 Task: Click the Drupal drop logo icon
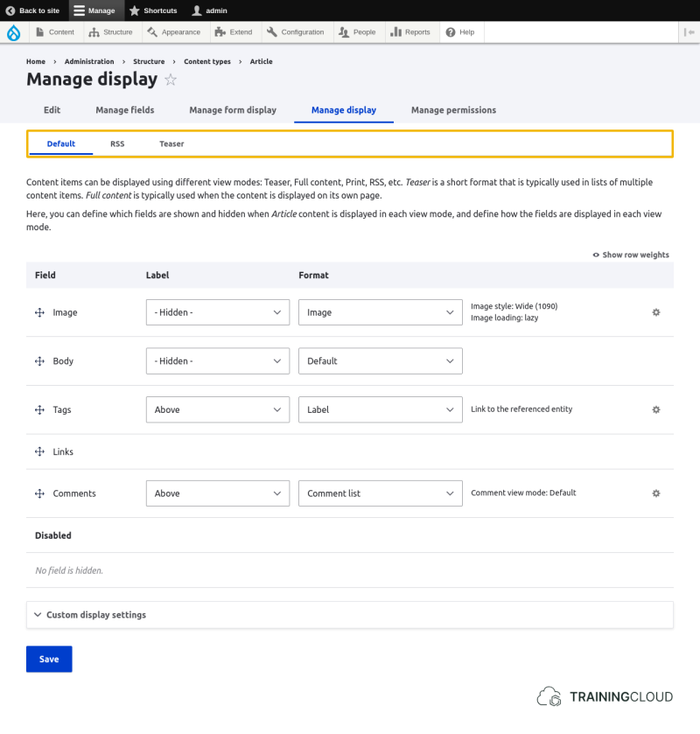14,32
